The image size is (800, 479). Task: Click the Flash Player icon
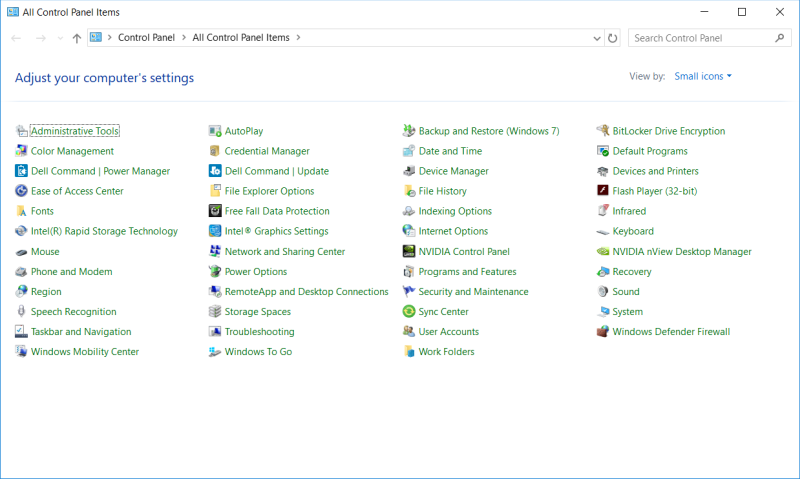603,191
